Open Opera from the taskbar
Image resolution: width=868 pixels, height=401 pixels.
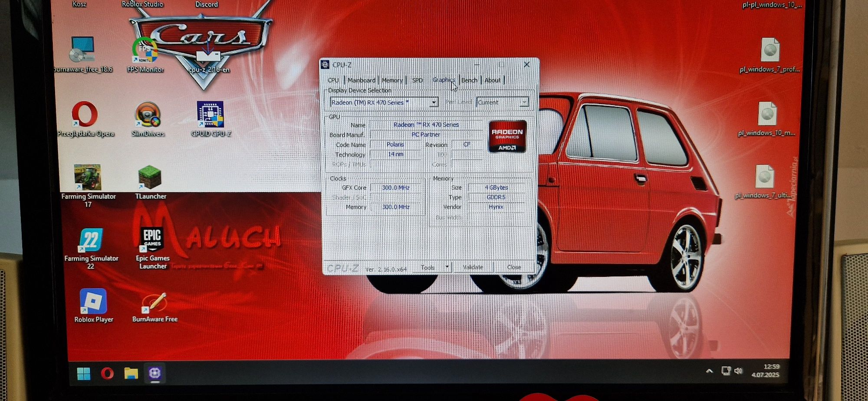click(x=107, y=373)
